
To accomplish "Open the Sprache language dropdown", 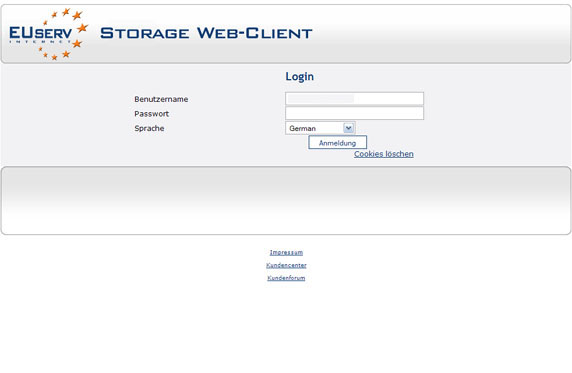I will tap(320, 128).
